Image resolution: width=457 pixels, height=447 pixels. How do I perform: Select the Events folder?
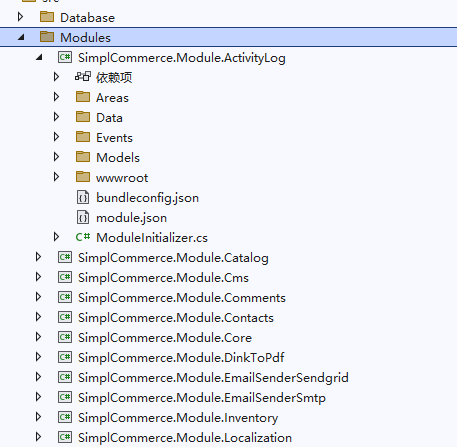click(114, 138)
